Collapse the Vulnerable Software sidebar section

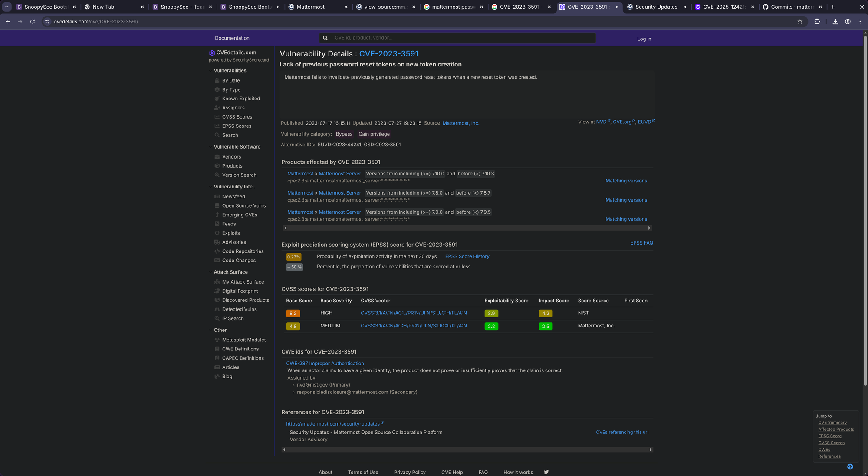point(210,147)
